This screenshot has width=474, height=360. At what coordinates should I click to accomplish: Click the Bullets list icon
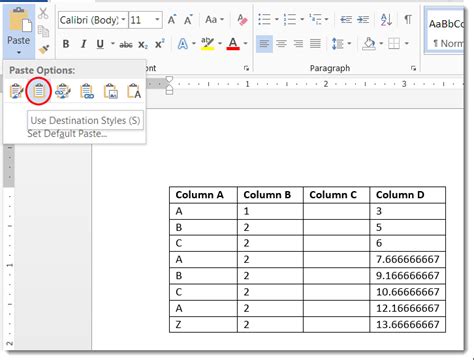(x=264, y=19)
